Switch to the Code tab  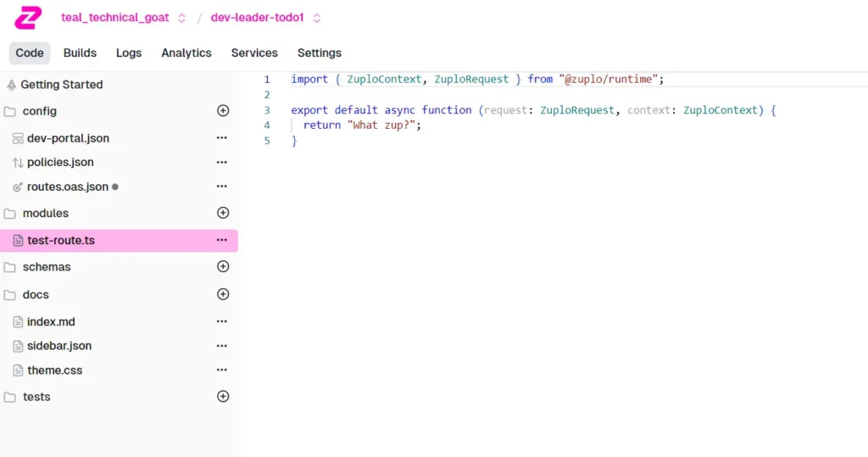coord(30,53)
